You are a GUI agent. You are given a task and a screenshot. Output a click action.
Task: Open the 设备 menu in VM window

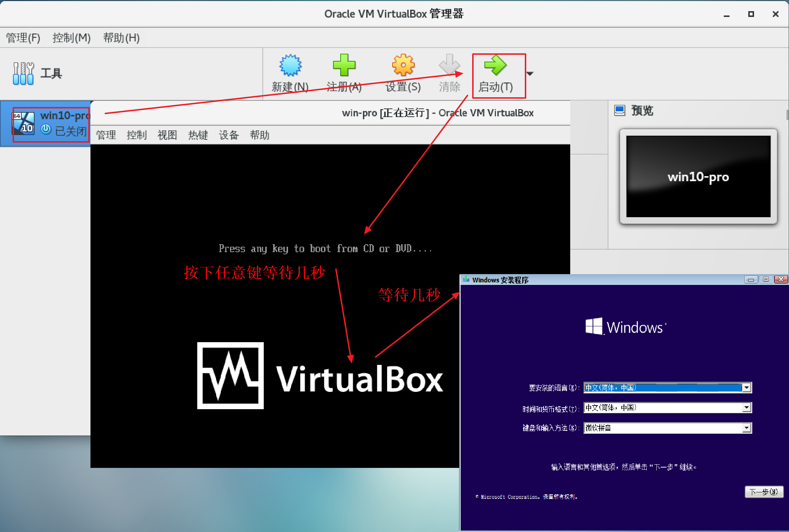coord(229,135)
